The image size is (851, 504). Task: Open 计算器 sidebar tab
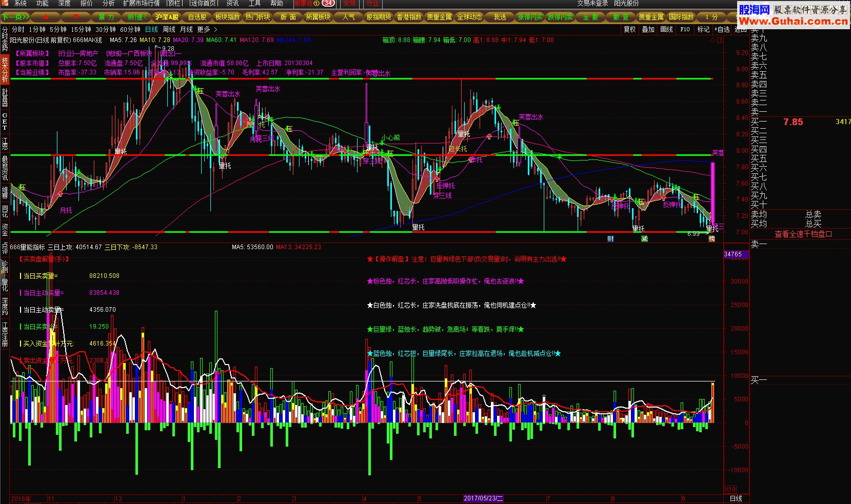click(5, 97)
